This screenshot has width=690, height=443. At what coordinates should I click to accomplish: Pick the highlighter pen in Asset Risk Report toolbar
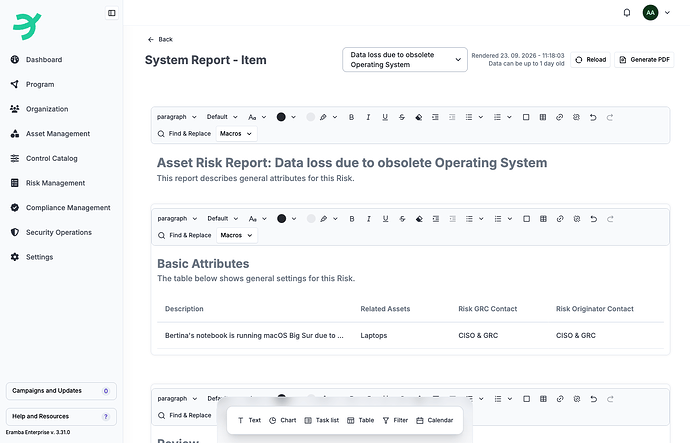coord(323,117)
